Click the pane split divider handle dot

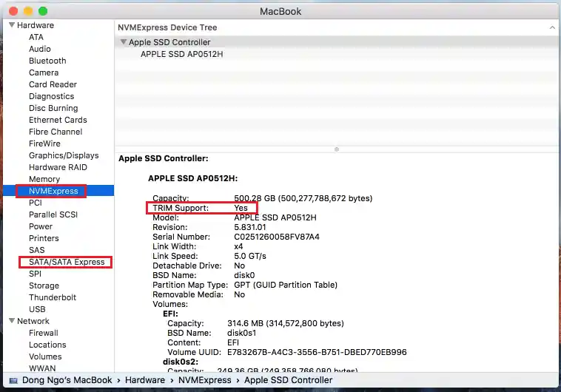point(336,149)
